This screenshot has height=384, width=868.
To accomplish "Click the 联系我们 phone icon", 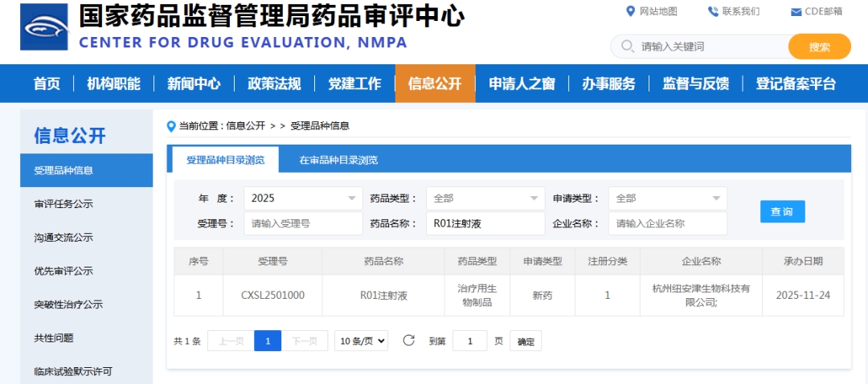I will point(713,11).
